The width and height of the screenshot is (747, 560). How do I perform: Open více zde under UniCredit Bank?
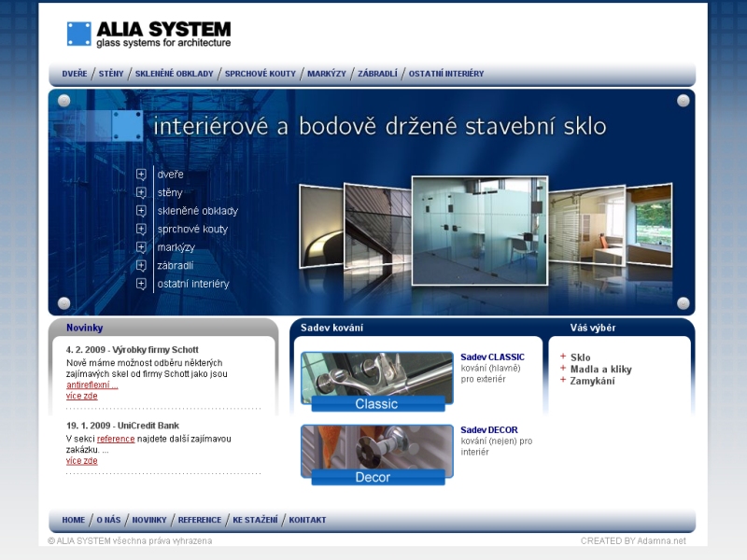coord(82,461)
